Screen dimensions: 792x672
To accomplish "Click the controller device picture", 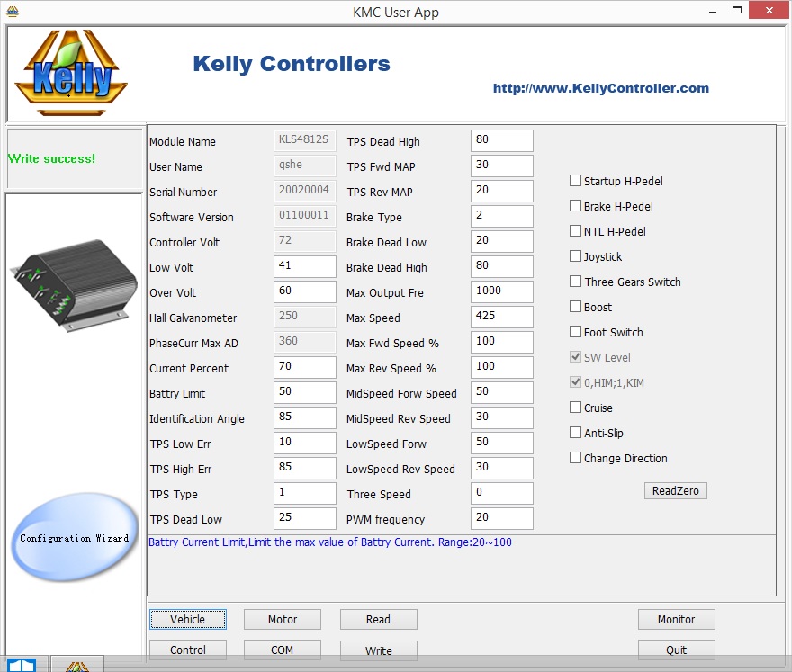I will (x=74, y=285).
